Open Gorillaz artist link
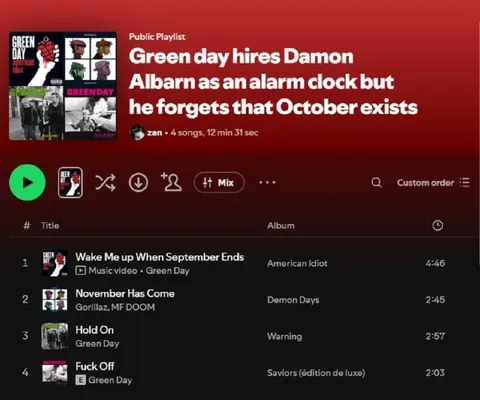The image size is (480, 400). (x=92, y=307)
